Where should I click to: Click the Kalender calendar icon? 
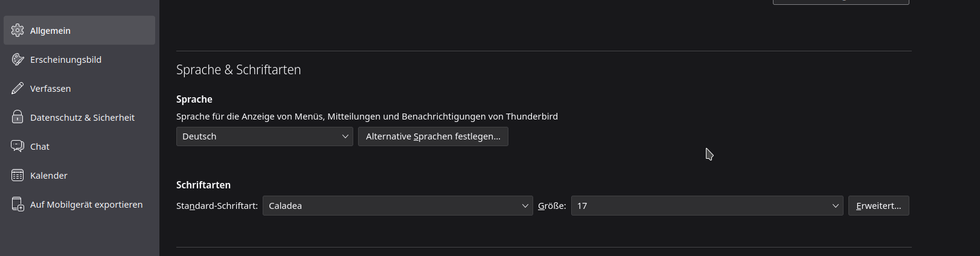point(18,175)
